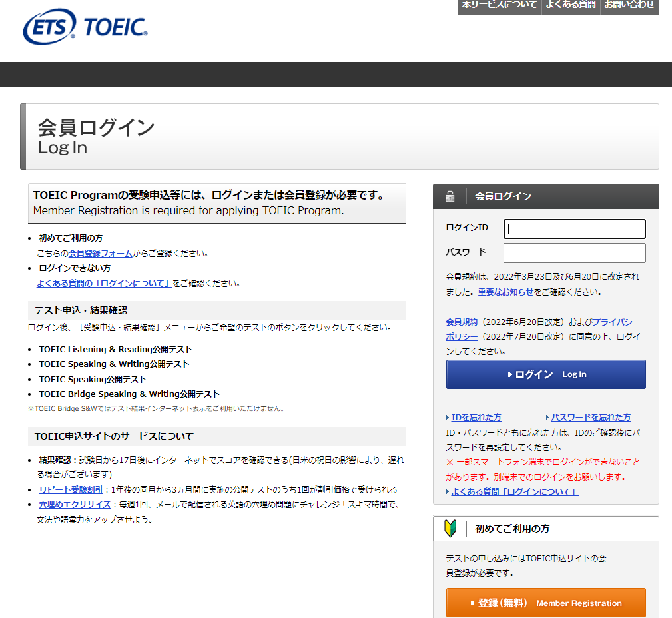Viewport: 672px width, 618px height.
Task: Open よくある質問の「ログインについて」 link in the main text
Action: pos(104,283)
